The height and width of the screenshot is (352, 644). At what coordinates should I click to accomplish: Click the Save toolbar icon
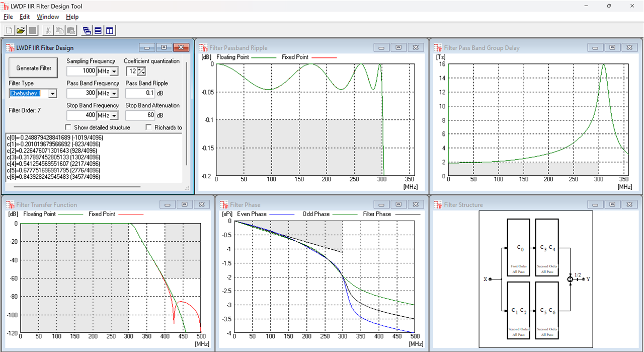click(x=32, y=30)
